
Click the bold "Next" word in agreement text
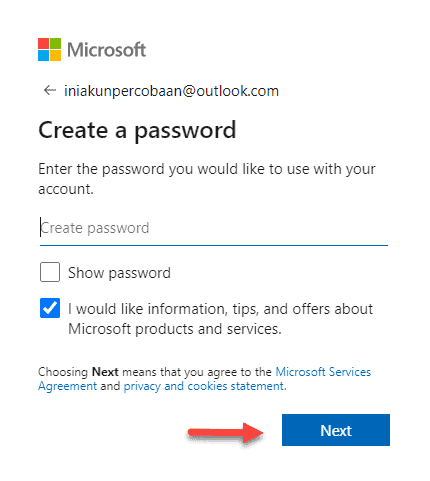click(x=105, y=372)
